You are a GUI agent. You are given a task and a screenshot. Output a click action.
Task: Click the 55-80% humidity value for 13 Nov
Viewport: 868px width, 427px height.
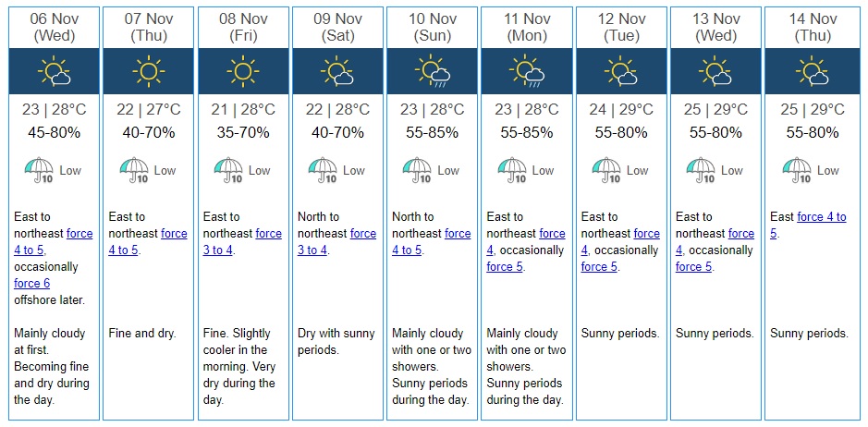point(715,132)
